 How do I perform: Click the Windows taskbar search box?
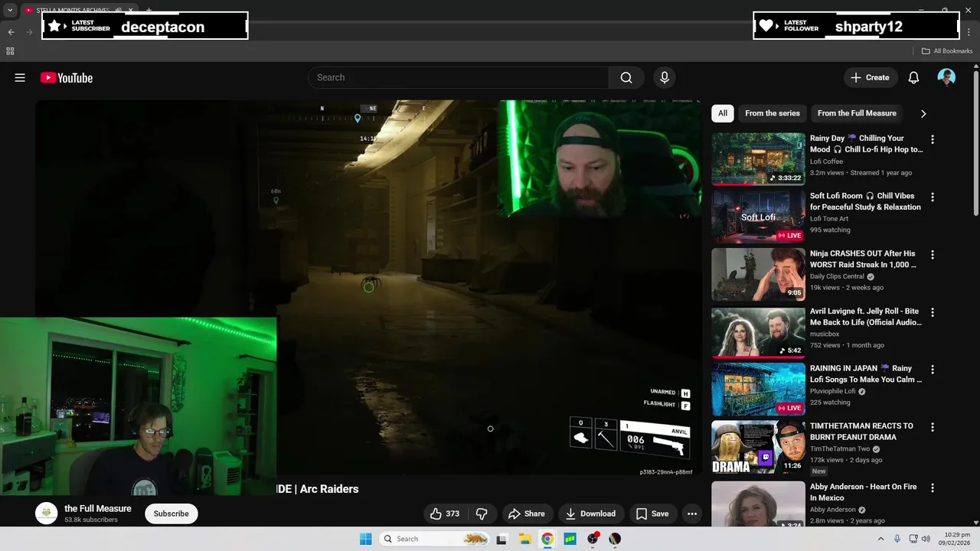tap(433, 539)
